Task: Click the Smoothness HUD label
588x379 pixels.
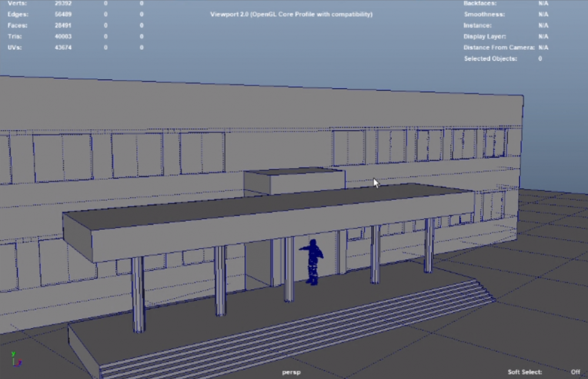Action: pyautogui.click(x=483, y=14)
